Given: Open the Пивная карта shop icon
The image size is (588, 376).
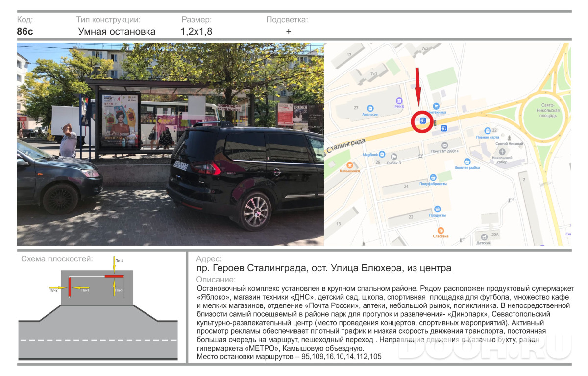Looking at the screenshot, I should click(x=487, y=131).
